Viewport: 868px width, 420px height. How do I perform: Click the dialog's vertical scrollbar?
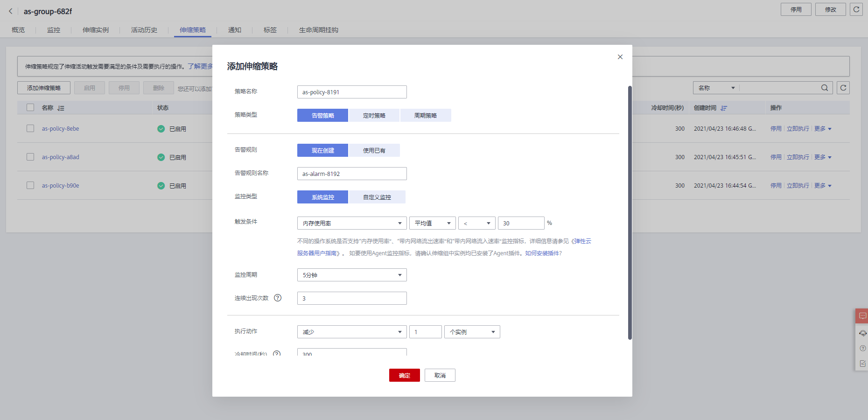tap(630, 212)
